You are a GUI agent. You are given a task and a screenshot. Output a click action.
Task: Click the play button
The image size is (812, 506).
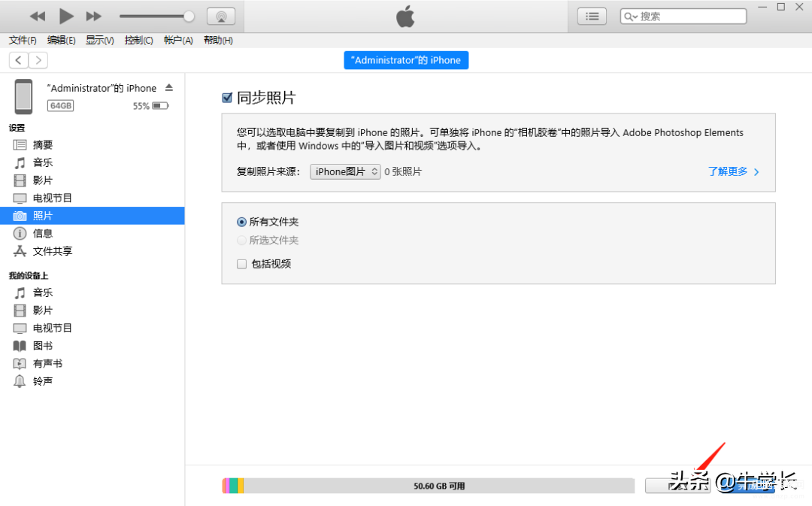[x=65, y=17]
